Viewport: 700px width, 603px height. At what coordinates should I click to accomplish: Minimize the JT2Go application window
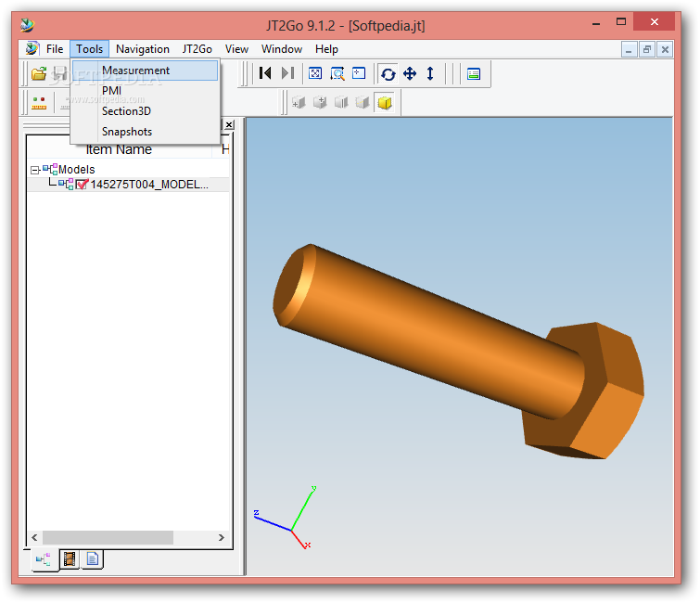[596, 22]
